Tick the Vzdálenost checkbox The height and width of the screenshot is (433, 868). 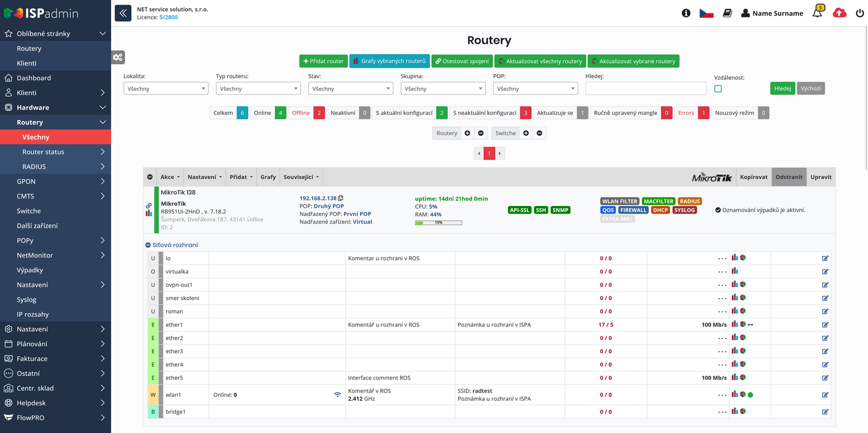pos(718,89)
